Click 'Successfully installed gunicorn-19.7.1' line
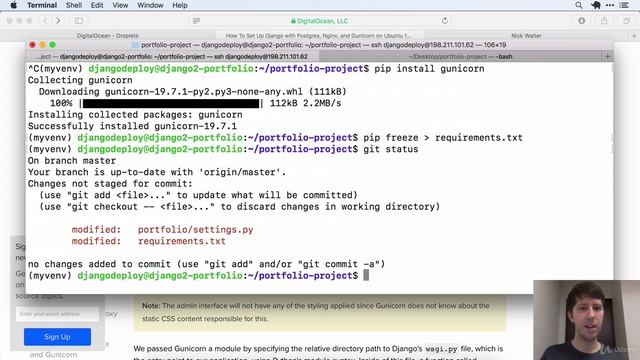 tap(132, 126)
